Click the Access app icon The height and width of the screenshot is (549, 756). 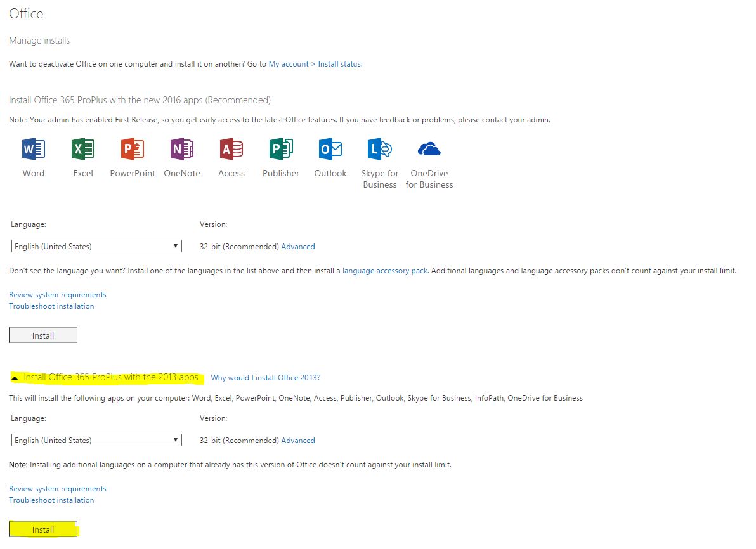[x=231, y=149]
